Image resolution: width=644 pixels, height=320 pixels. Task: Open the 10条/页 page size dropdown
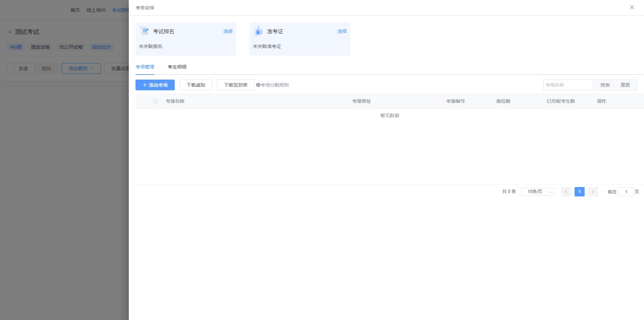(x=537, y=192)
